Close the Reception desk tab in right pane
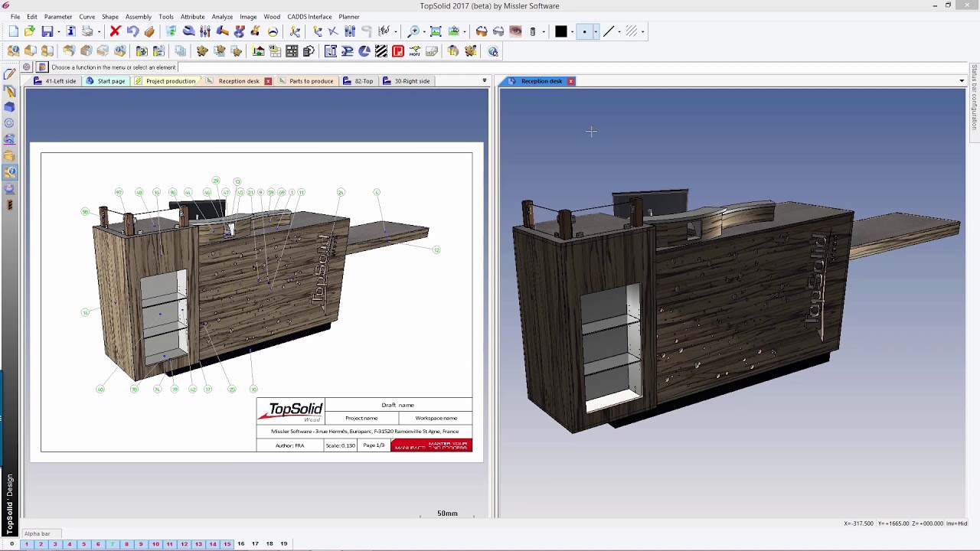Viewport: 980px width, 551px height. [570, 81]
